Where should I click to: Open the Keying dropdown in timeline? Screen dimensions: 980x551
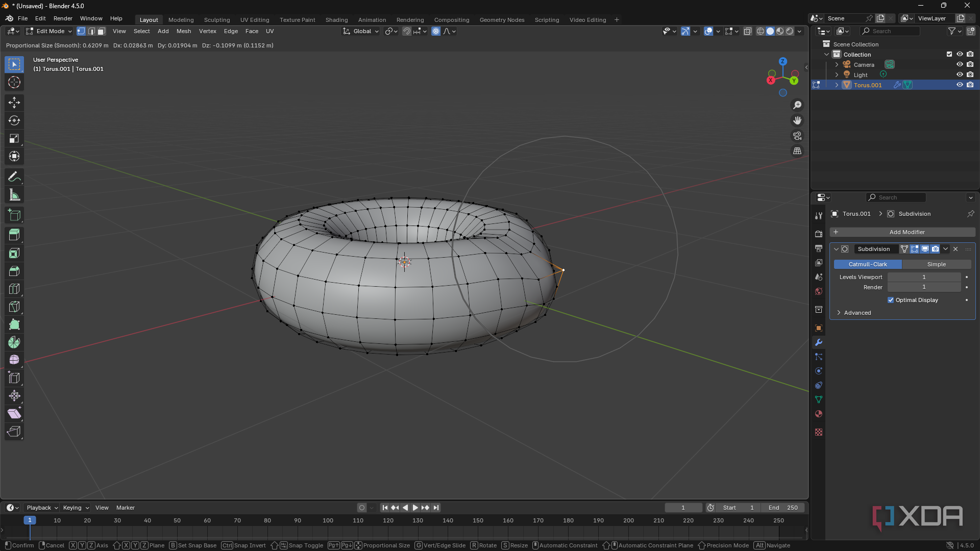76,508
